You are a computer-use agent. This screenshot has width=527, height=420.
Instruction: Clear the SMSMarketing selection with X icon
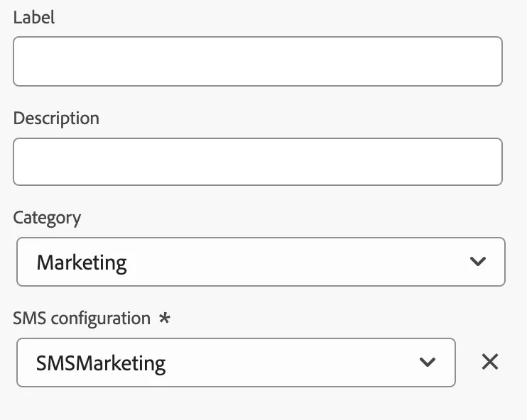coord(489,362)
